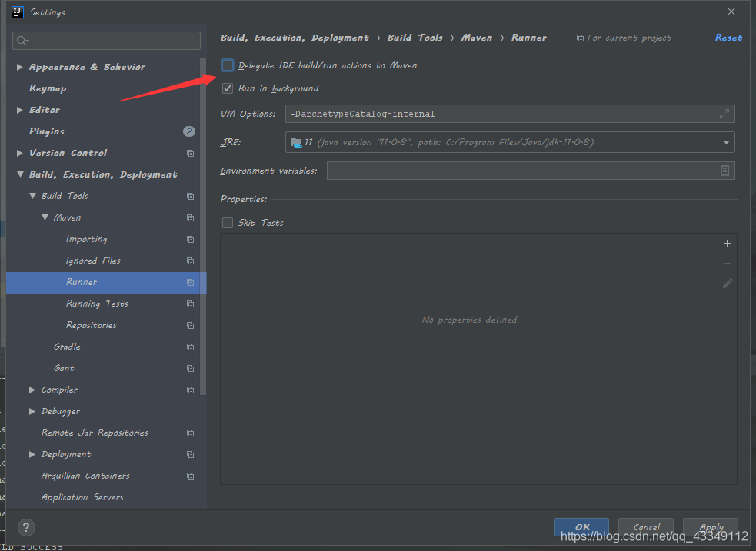Select Running Tests under Maven
This screenshot has height=551, width=756.
coord(97,304)
